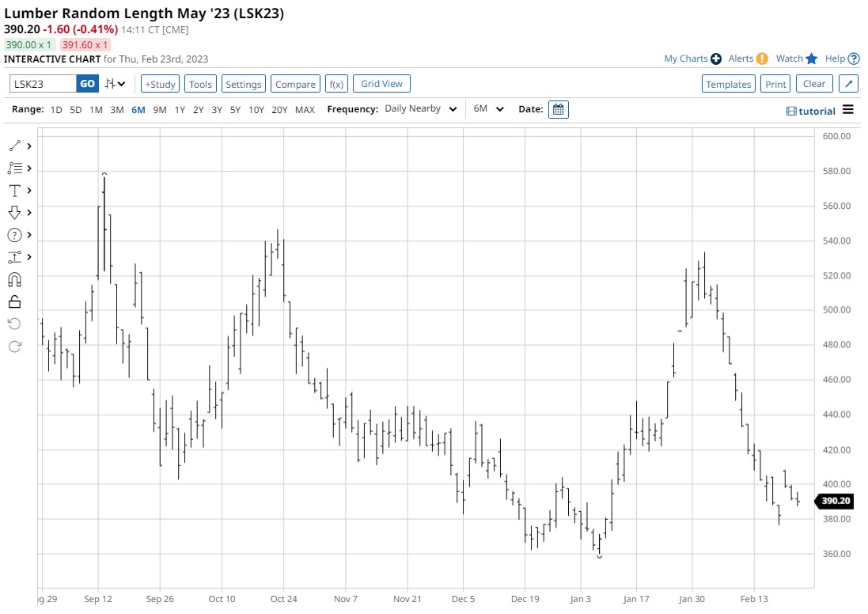The image size is (868, 614).
Task: Click the Print button
Action: pos(775,84)
